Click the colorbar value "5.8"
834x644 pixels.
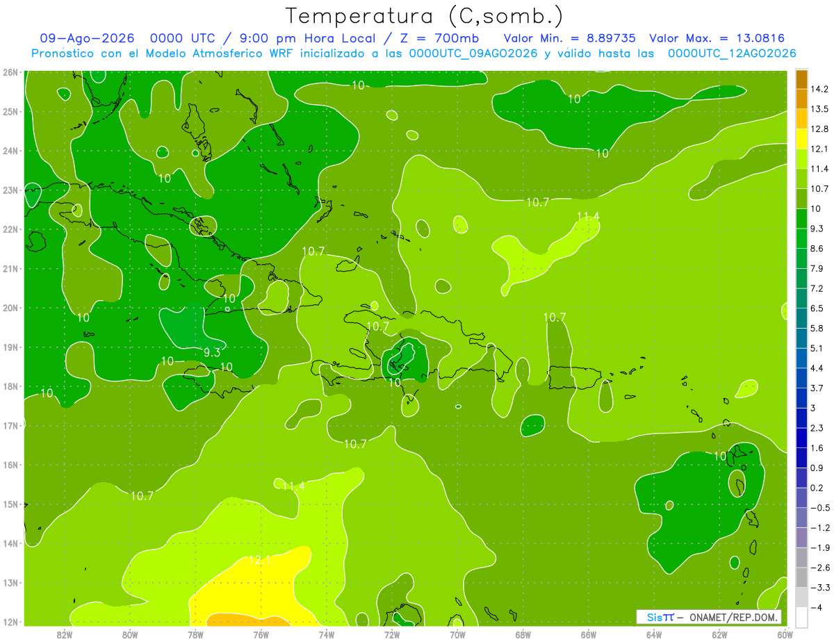click(x=817, y=328)
